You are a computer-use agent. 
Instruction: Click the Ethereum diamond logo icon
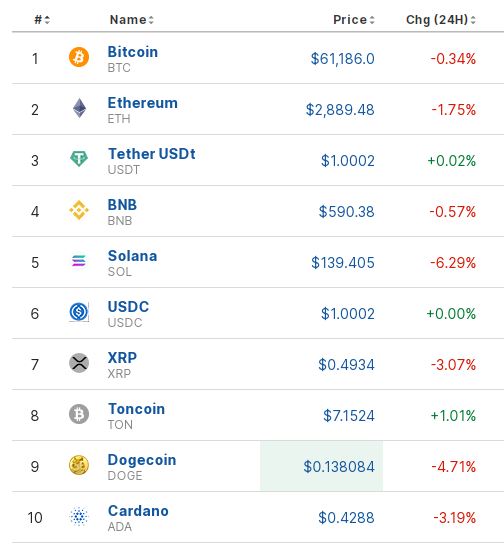(79, 108)
